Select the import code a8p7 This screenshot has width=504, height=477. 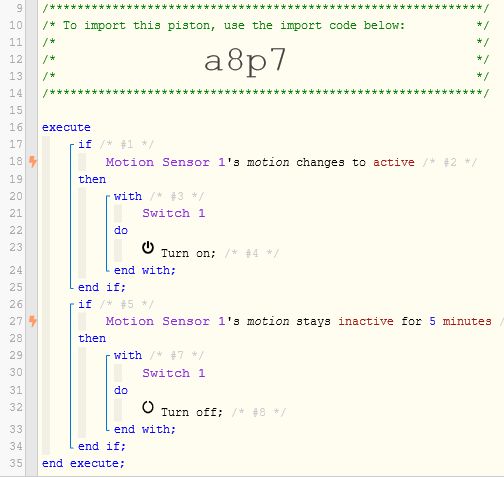245,61
